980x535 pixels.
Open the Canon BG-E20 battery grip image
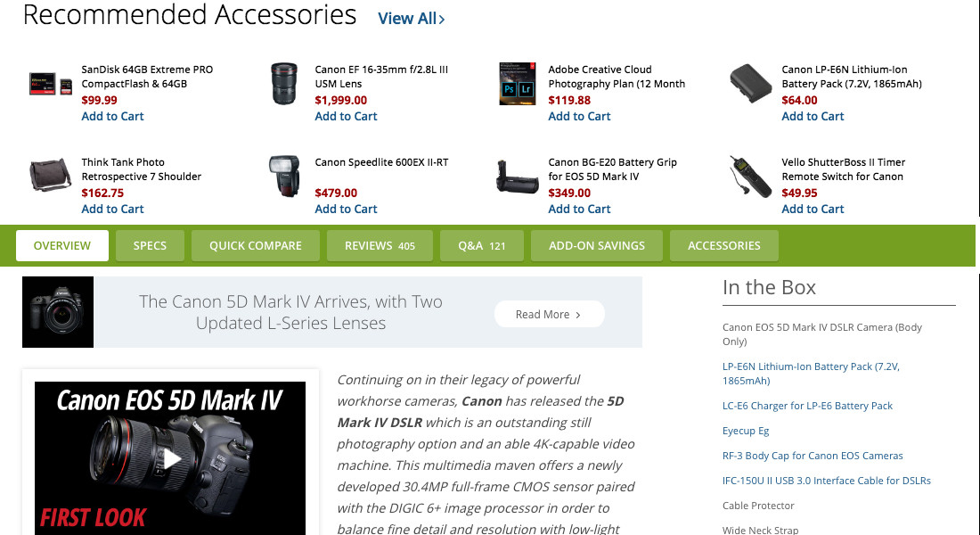tap(518, 177)
